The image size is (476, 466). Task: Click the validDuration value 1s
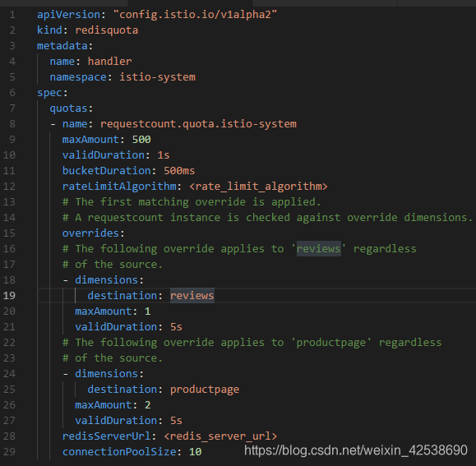coord(164,155)
